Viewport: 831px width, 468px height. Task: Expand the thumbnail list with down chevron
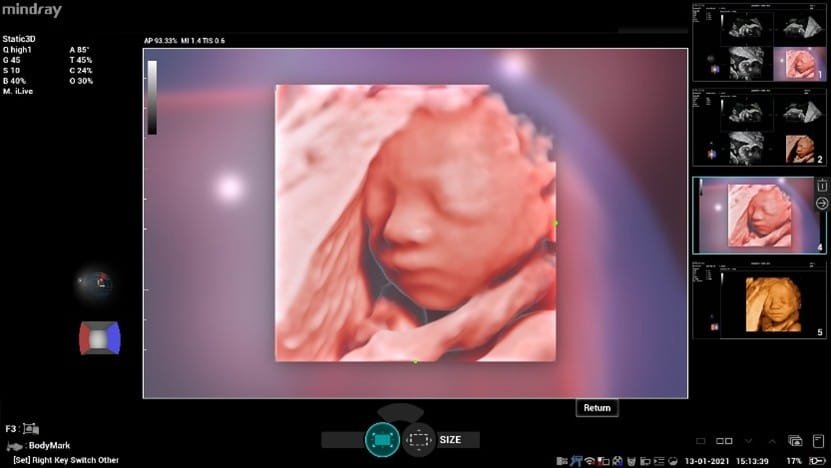[748, 440]
